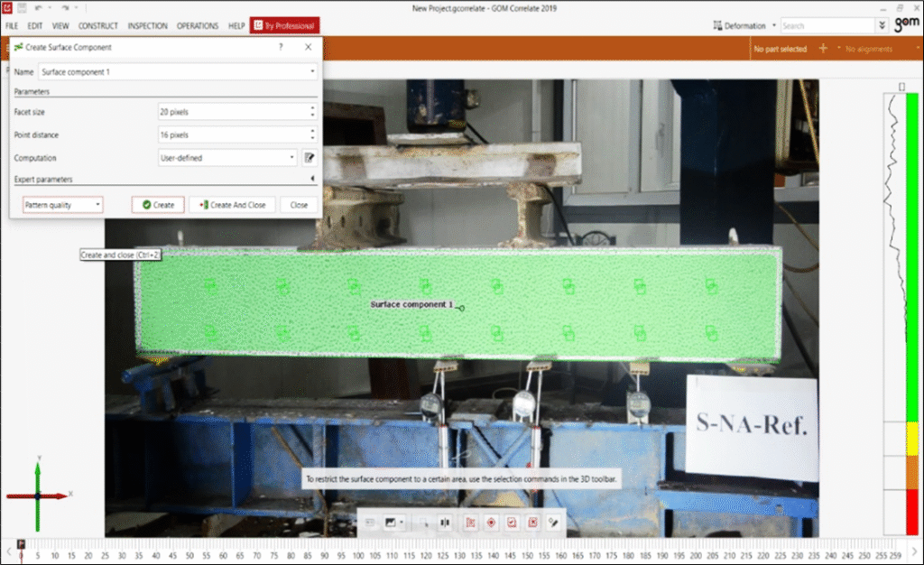924x565 pixels.
Task: Click the plus alignment icon in the orange bar
Action: coord(823,49)
